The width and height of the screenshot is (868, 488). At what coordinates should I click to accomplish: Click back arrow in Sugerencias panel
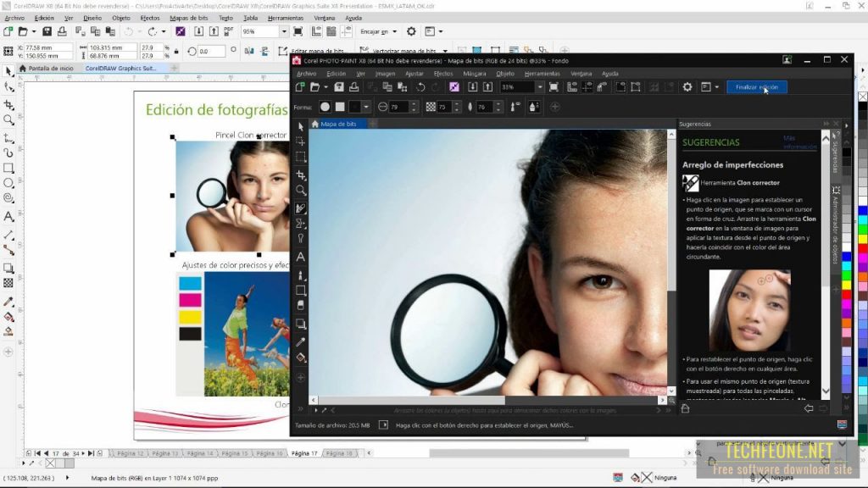coord(809,408)
